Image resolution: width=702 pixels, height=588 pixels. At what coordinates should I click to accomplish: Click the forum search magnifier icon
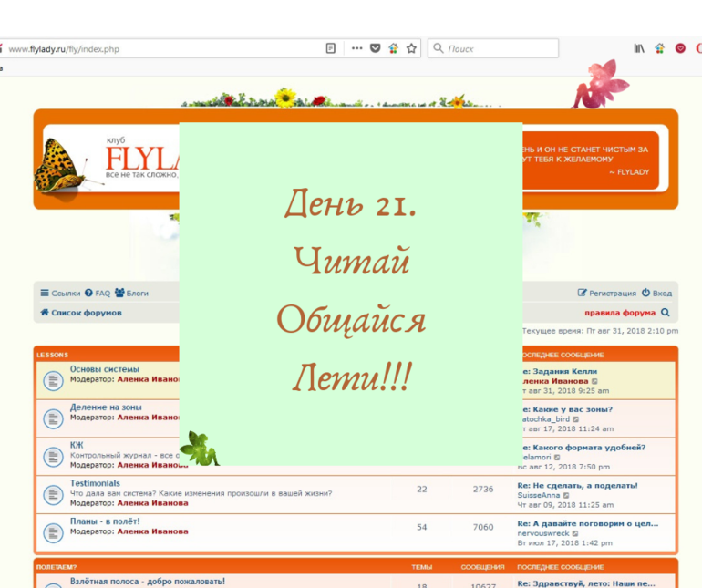coord(666,313)
